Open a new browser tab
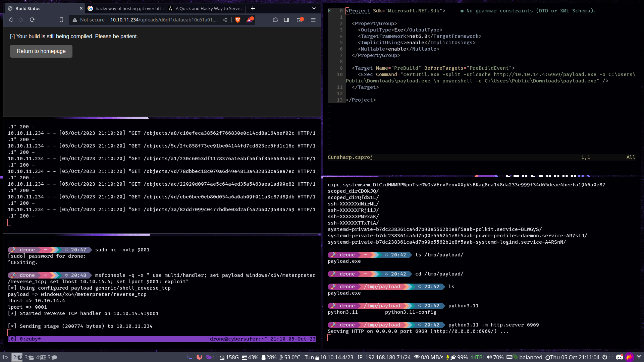644x362 pixels. (253, 8)
